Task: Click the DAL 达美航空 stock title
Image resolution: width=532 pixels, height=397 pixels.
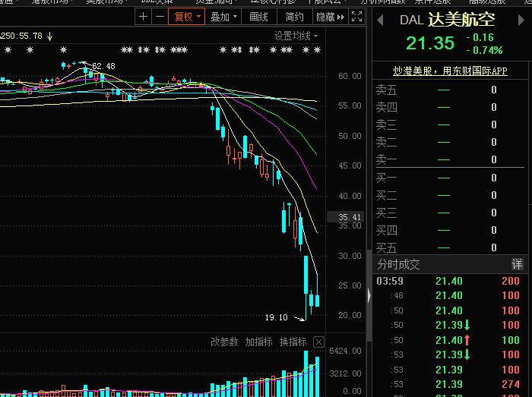Action: [447, 20]
